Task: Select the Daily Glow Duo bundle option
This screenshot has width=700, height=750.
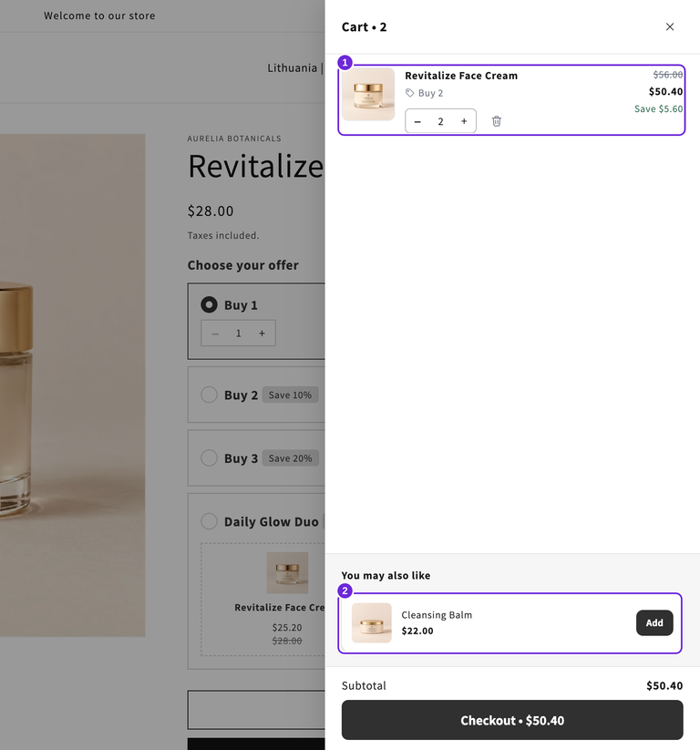Action: [209, 521]
